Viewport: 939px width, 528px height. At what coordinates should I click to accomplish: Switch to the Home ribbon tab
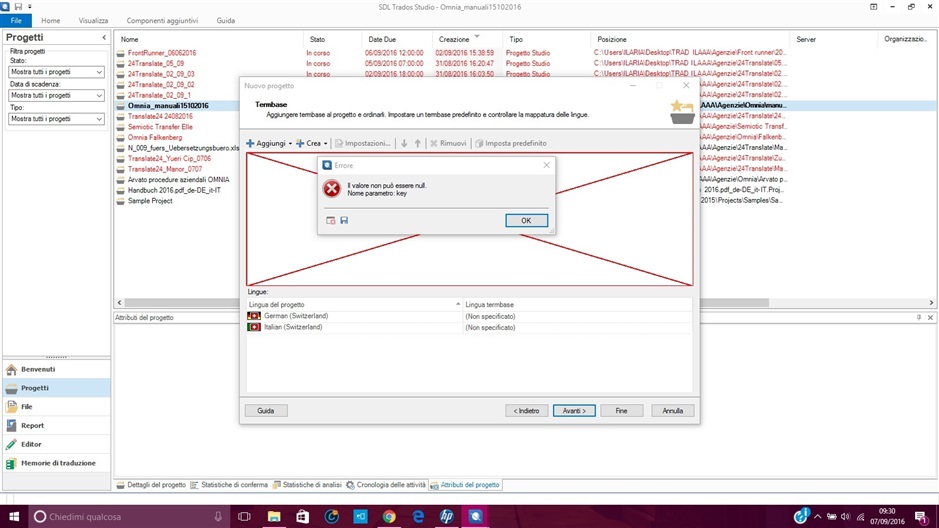[50, 20]
